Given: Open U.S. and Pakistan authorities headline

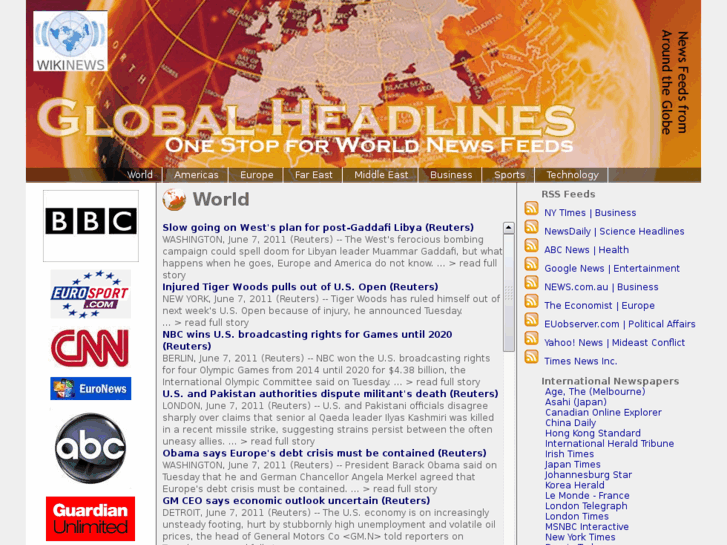Looking at the screenshot, I should [x=330, y=394].
